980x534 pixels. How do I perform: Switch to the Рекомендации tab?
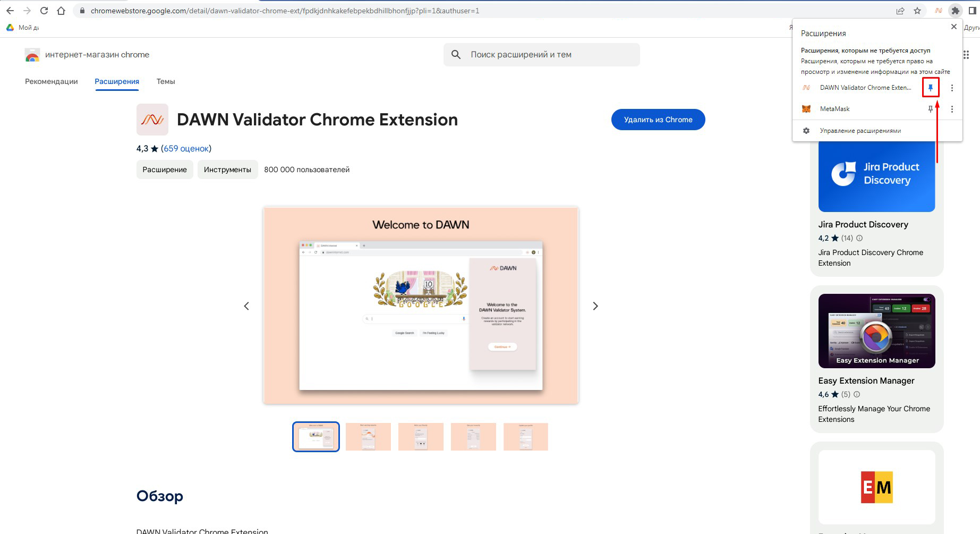tap(52, 81)
